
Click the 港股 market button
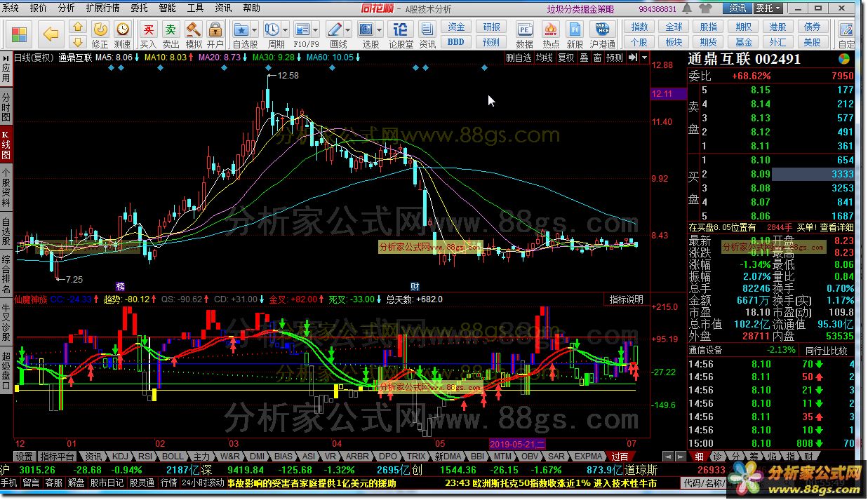(777, 27)
